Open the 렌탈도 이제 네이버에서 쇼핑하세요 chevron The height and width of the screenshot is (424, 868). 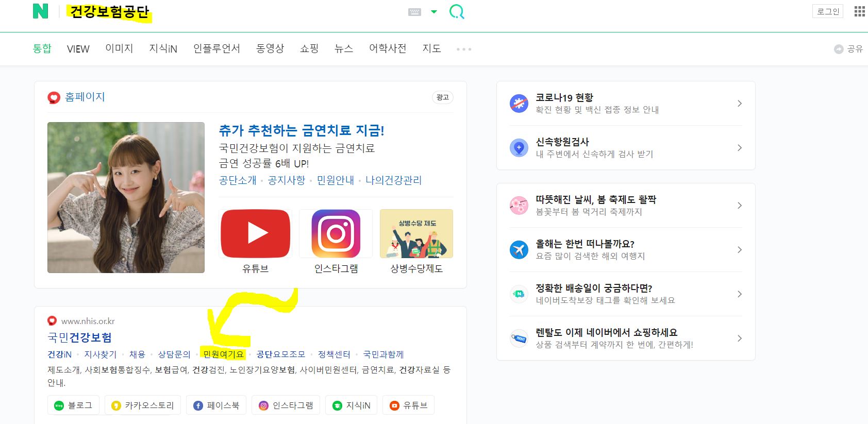740,338
